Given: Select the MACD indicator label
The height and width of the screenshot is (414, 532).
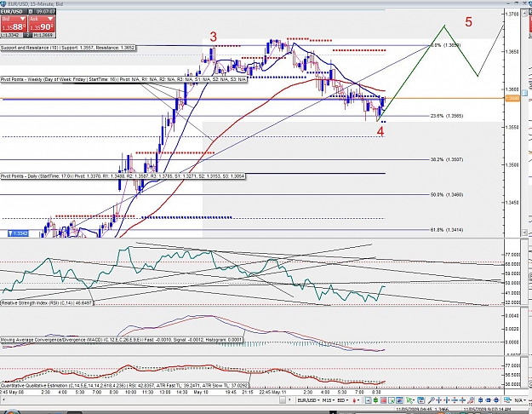Looking at the screenshot, I should 122,340.
